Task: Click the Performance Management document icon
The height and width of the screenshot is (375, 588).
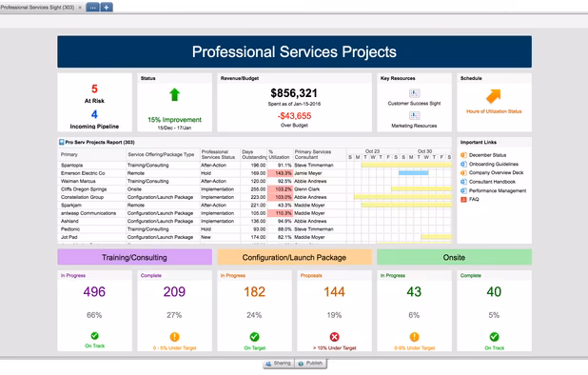Action: 463,190
